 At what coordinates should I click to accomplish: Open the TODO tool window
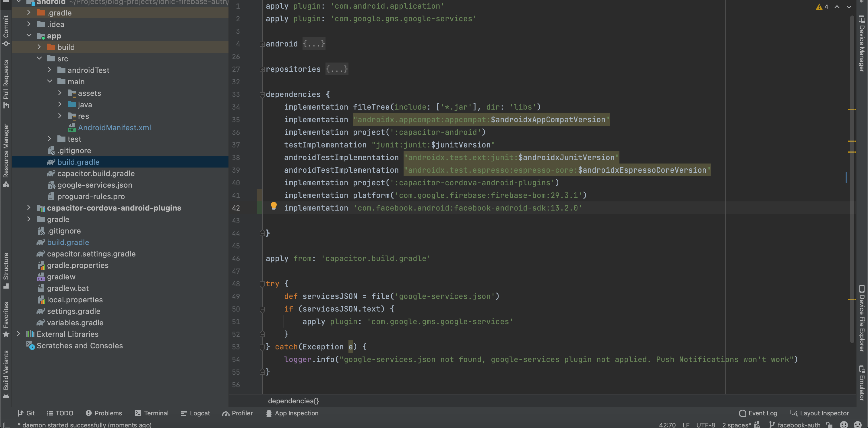[60, 413]
